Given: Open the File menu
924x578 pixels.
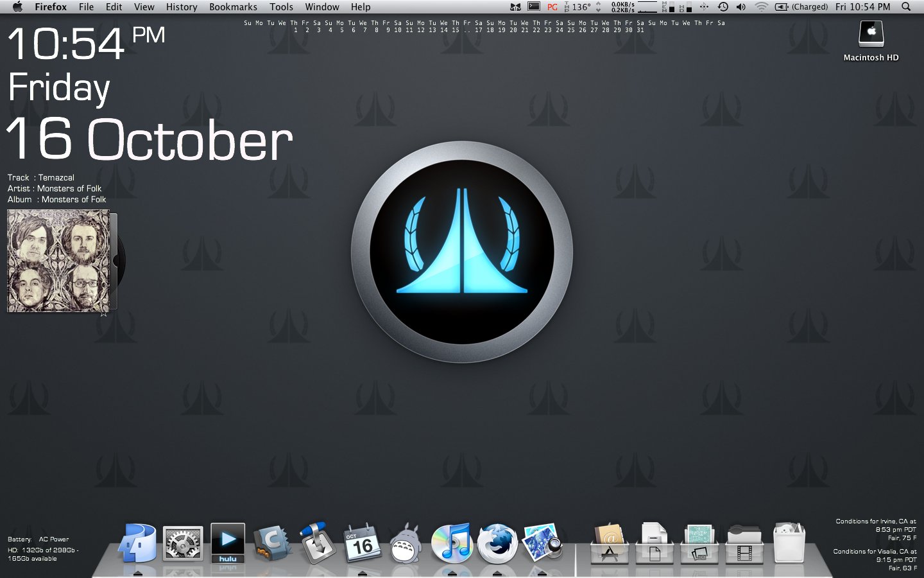Looking at the screenshot, I should click(x=86, y=6).
